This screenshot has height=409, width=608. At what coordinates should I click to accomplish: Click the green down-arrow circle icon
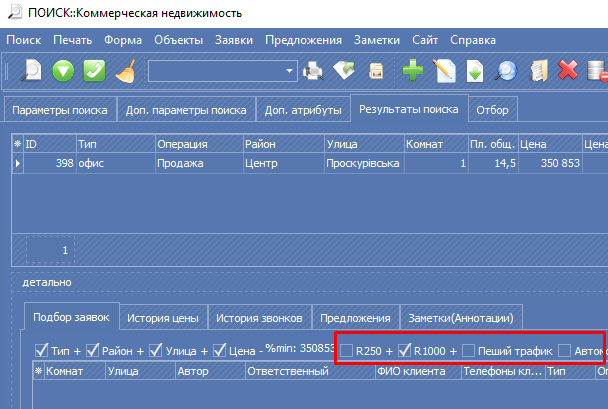pyautogui.click(x=64, y=71)
